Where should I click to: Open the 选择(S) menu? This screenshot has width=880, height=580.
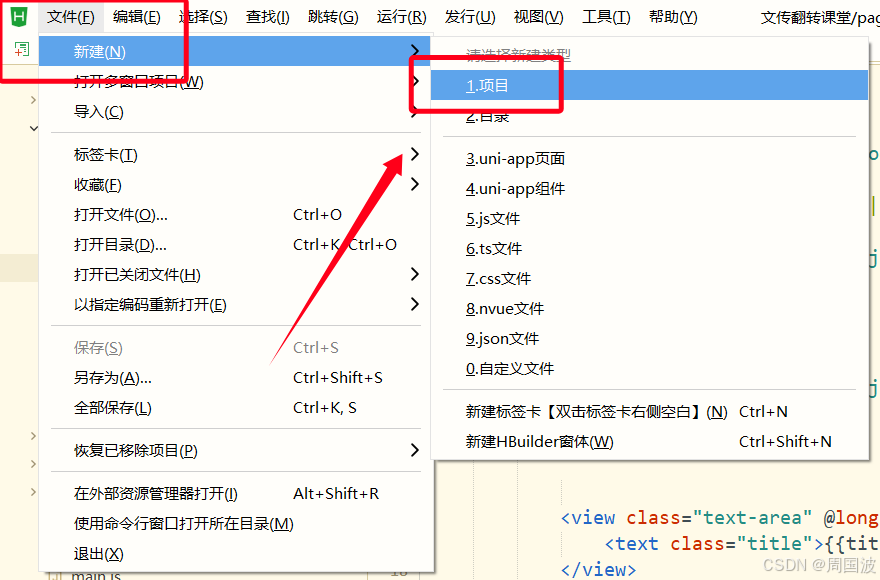(203, 17)
